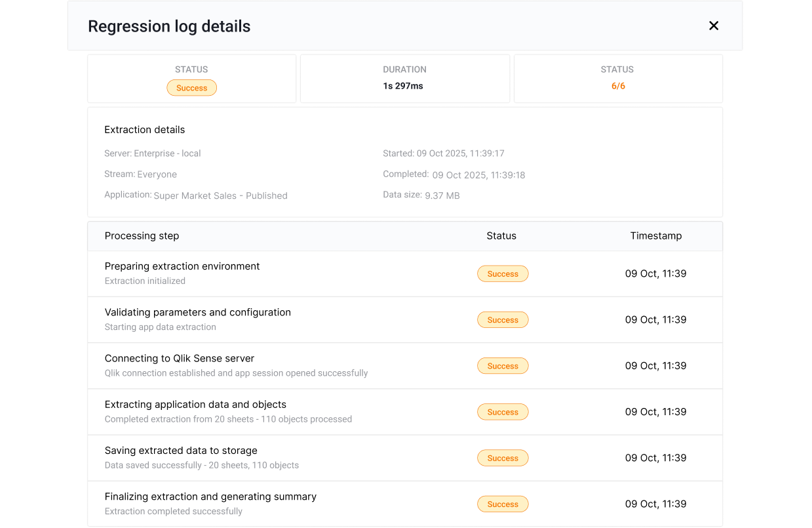Image resolution: width=812 pixels, height=528 pixels.
Task: Click the Success badge for Finalizing extraction
Action: coord(503,504)
